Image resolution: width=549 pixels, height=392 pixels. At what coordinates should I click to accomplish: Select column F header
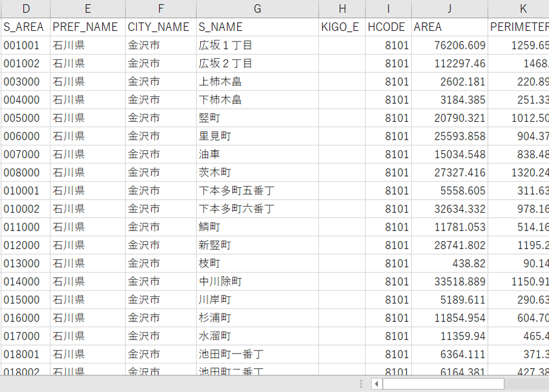click(161, 9)
